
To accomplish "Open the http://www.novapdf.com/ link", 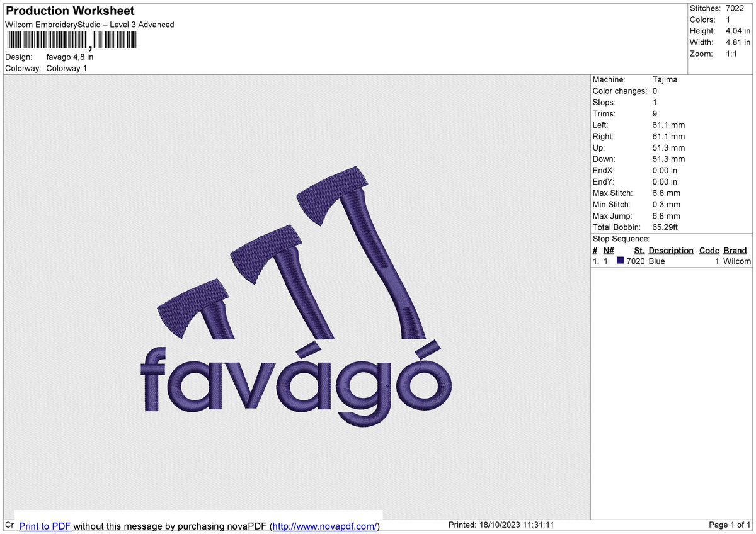I will click(325, 526).
